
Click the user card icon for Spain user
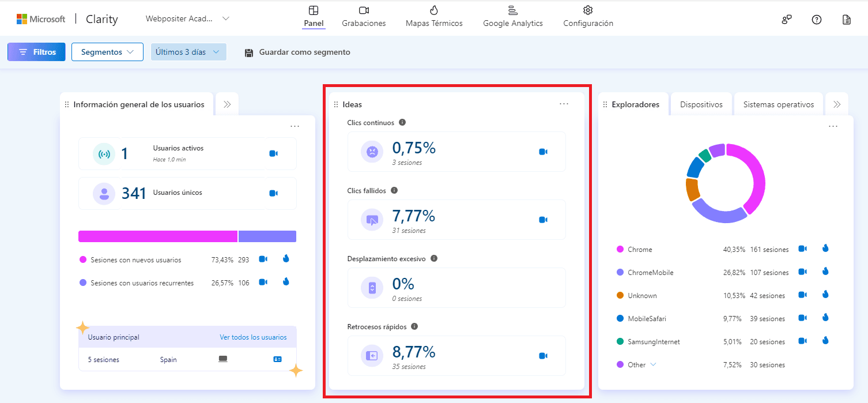coord(277,359)
